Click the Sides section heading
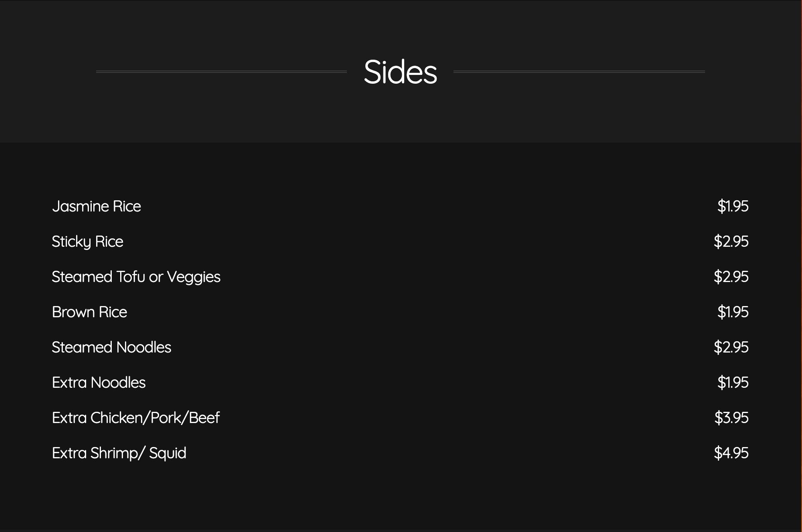The height and width of the screenshot is (532, 802). click(x=400, y=72)
